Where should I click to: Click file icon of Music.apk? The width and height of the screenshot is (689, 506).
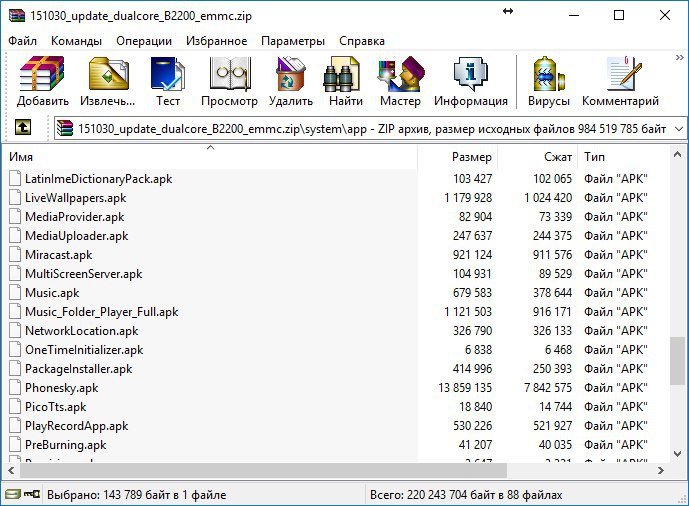pos(15,292)
